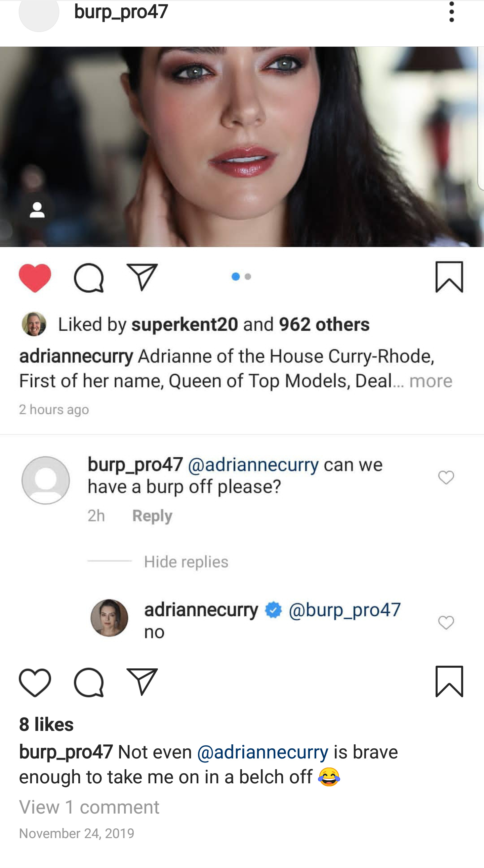The width and height of the screenshot is (484, 868).
Task: Expand View 1 comment
Action: pos(89,807)
